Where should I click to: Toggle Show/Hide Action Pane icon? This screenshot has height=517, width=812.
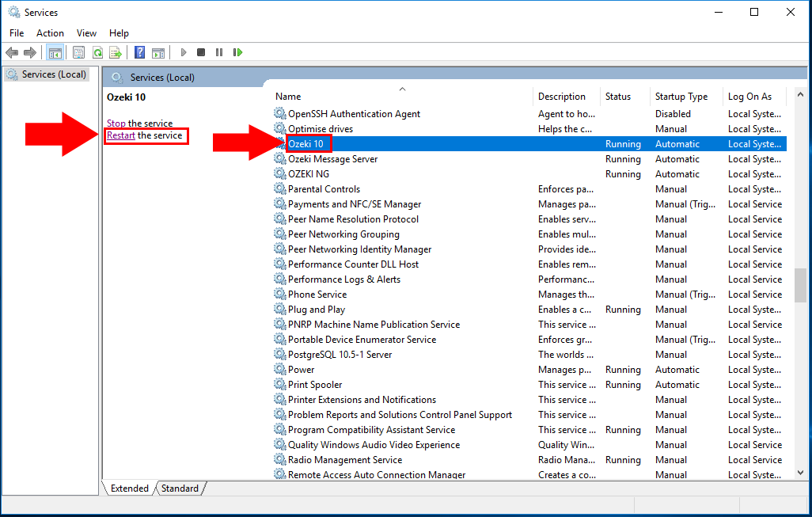tap(158, 52)
